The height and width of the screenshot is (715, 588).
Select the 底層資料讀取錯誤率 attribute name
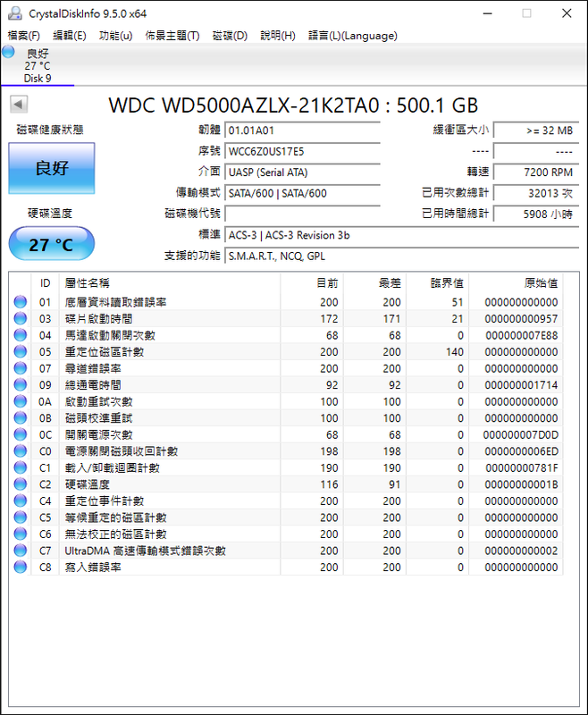[115, 302]
